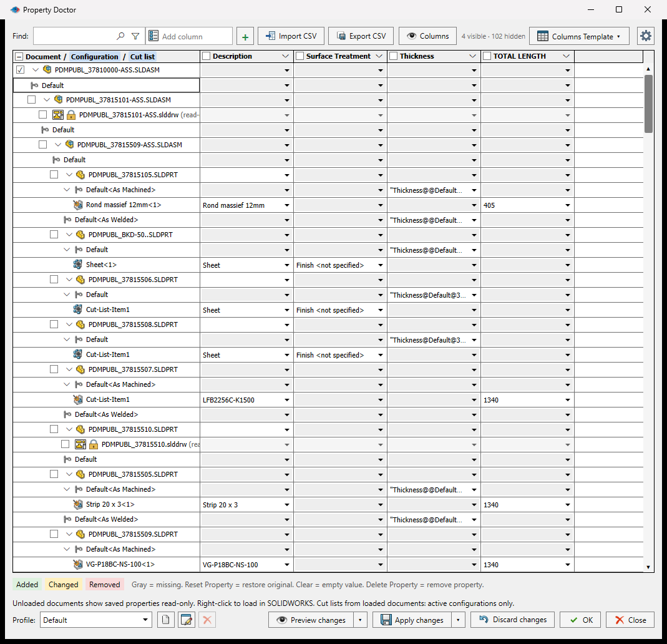The height and width of the screenshot is (644, 667).
Task: Click part icon of PDMPUBL_BKD-50..SLDPRT
Action: [80, 235]
